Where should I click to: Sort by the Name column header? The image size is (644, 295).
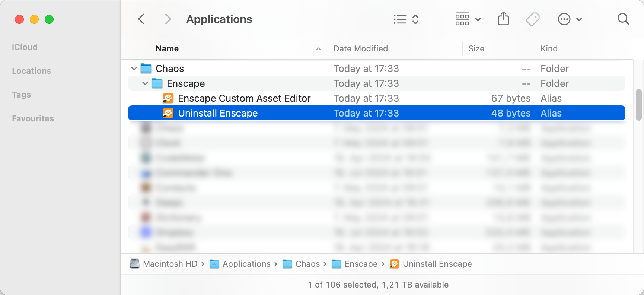(x=167, y=49)
